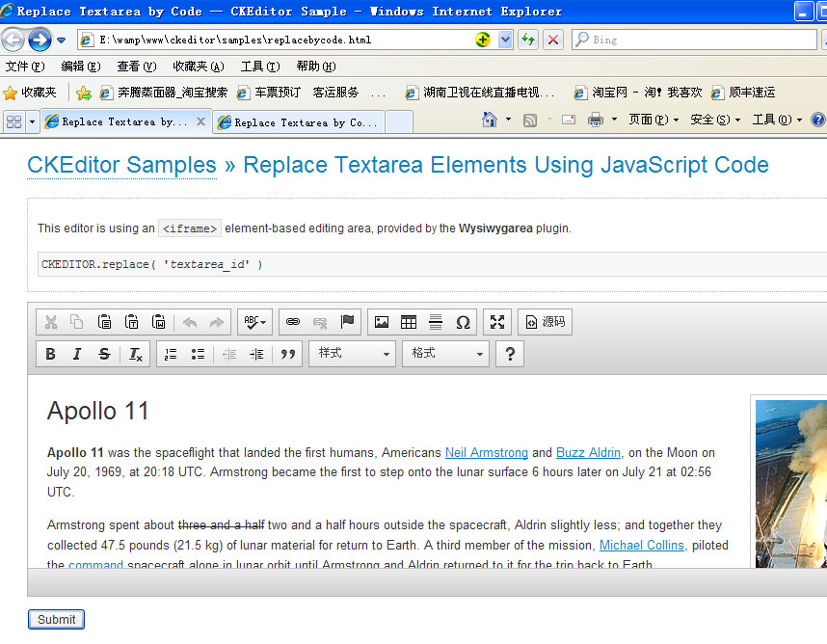The width and height of the screenshot is (827, 644).
Task: Click the Refresh page icon
Action: (528, 40)
